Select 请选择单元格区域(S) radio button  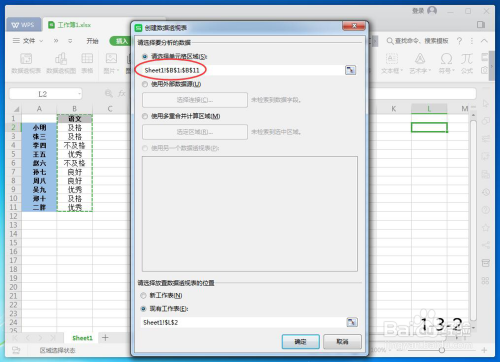click(x=145, y=56)
